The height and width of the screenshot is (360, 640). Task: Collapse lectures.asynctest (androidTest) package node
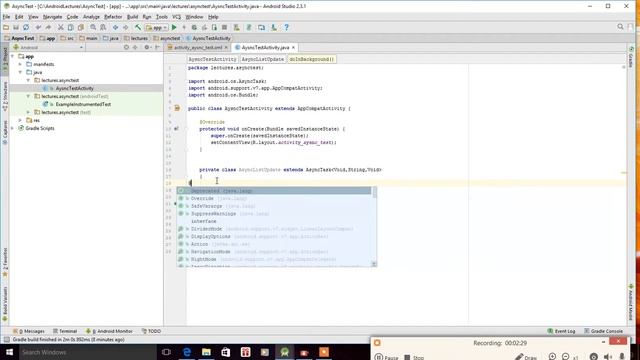point(29,96)
